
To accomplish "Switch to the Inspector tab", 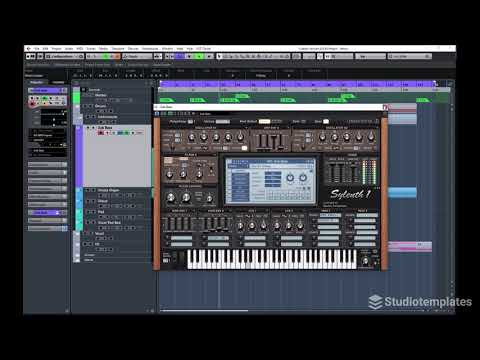I will (36, 82).
